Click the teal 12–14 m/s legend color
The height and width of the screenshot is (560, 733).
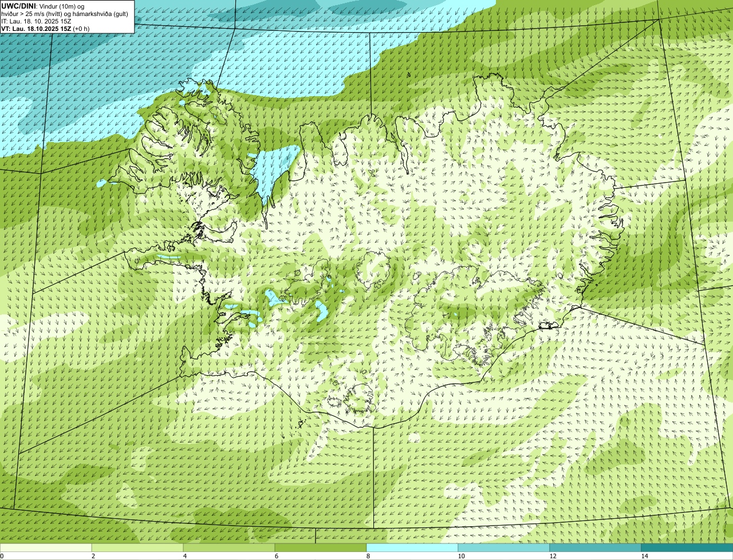(x=596, y=547)
